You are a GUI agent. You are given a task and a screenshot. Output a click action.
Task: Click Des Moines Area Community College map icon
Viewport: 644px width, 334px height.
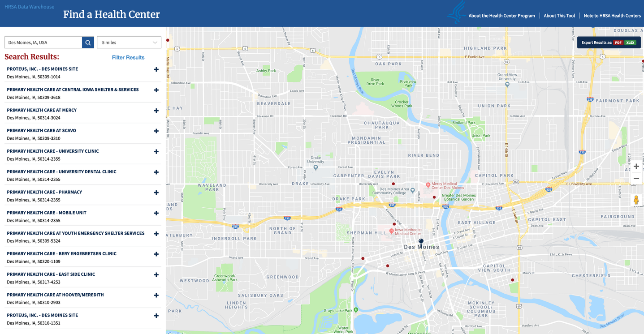coord(412,190)
